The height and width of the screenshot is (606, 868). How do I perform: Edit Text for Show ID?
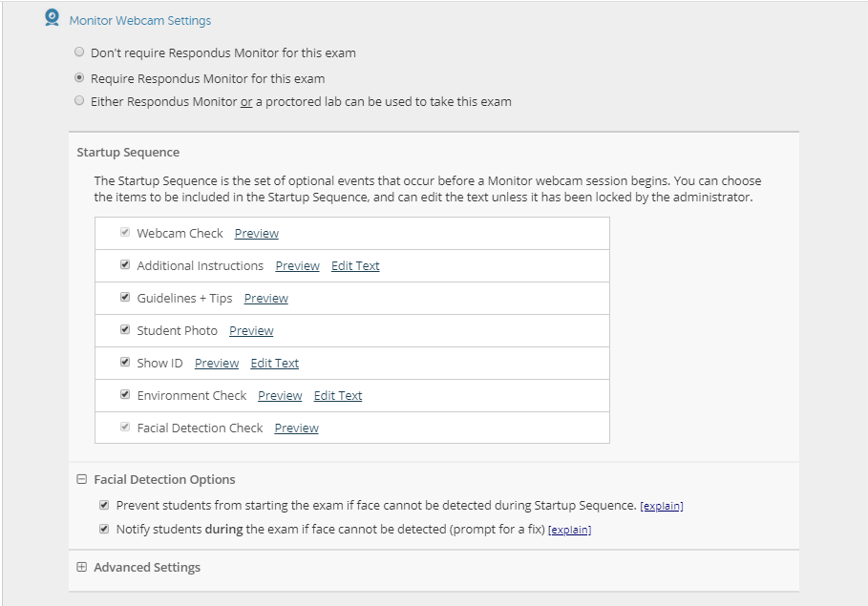coord(275,364)
